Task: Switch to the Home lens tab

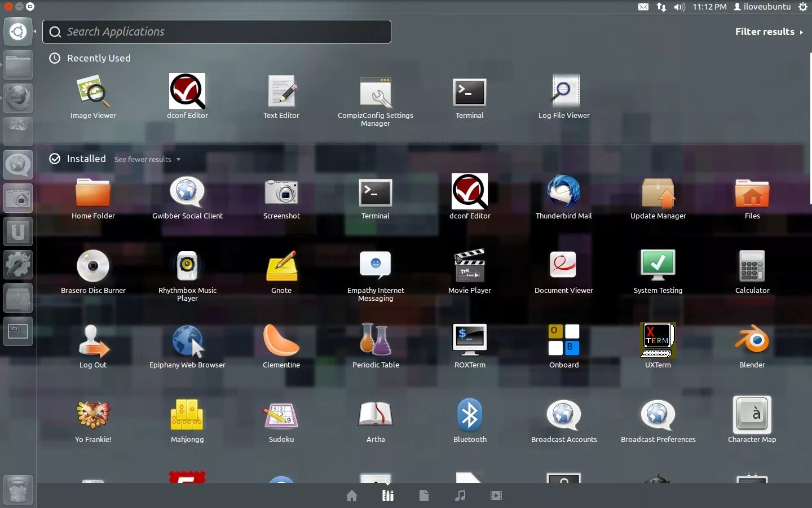Action: click(x=352, y=496)
